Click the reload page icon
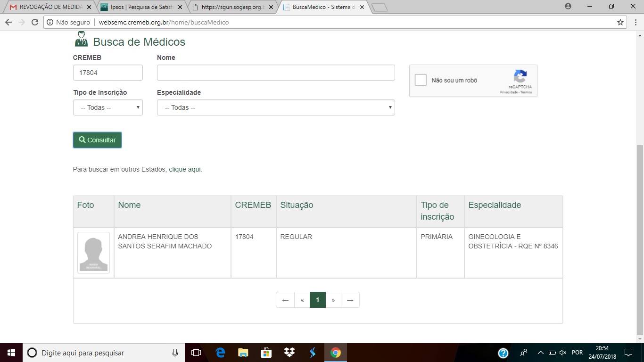This screenshot has height=362, width=644. (34, 22)
